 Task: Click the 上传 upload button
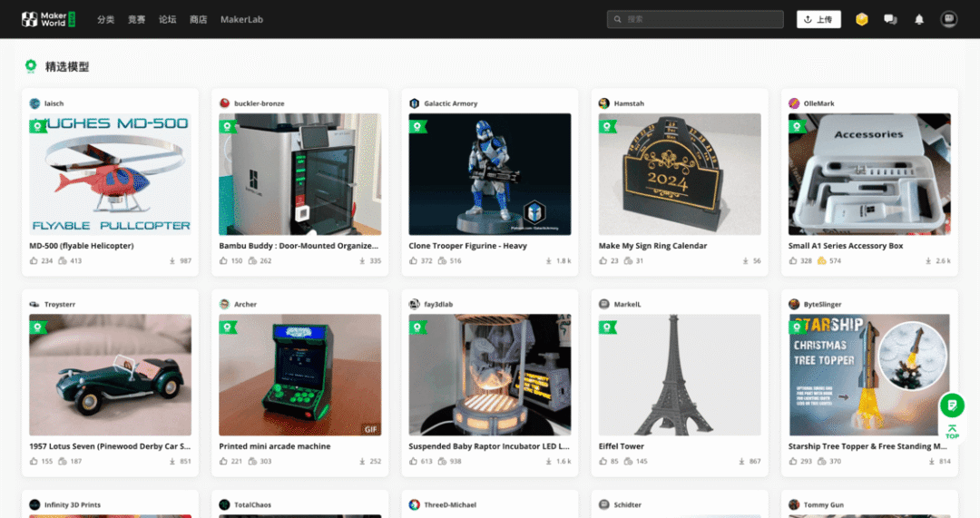tap(818, 19)
